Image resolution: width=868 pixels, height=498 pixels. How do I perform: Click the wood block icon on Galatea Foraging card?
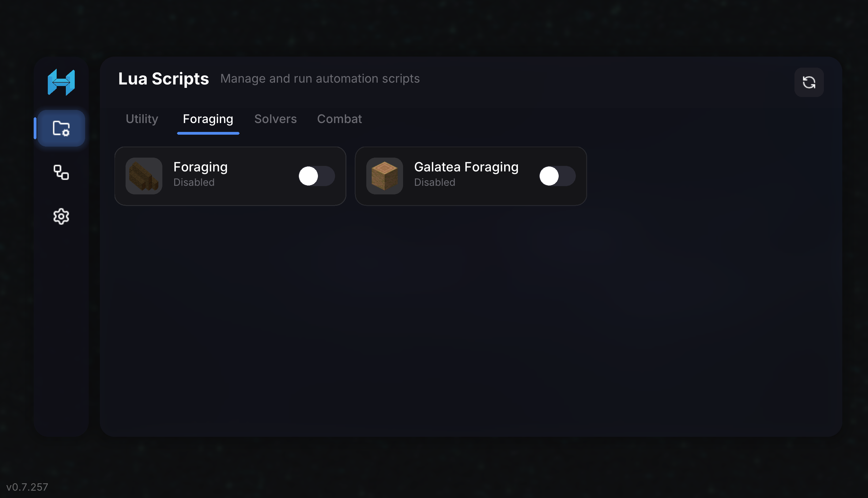(x=385, y=176)
